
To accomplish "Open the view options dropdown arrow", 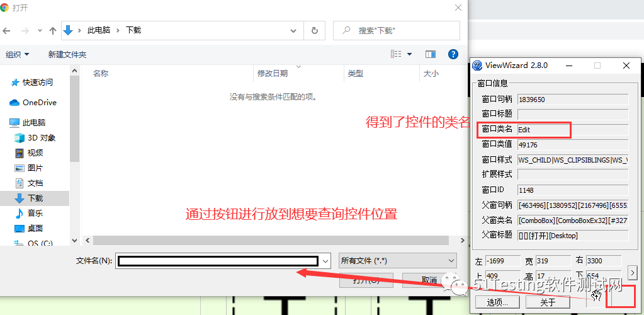I will coord(409,54).
